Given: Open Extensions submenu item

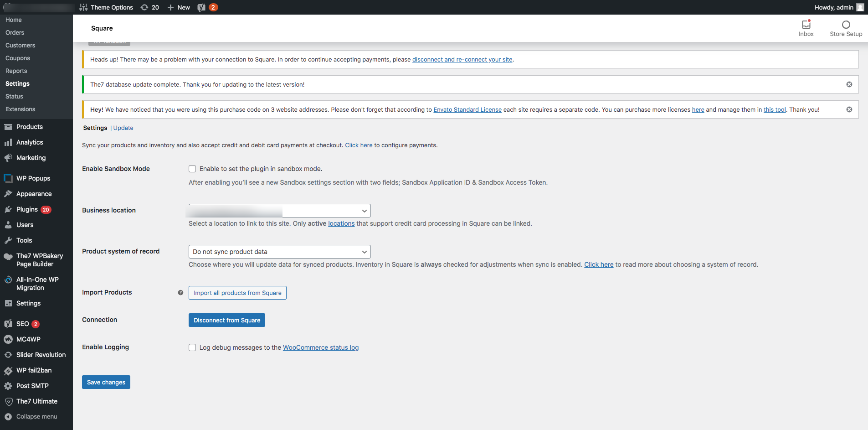Looking at the screenshot, I should tap(21, 109).
